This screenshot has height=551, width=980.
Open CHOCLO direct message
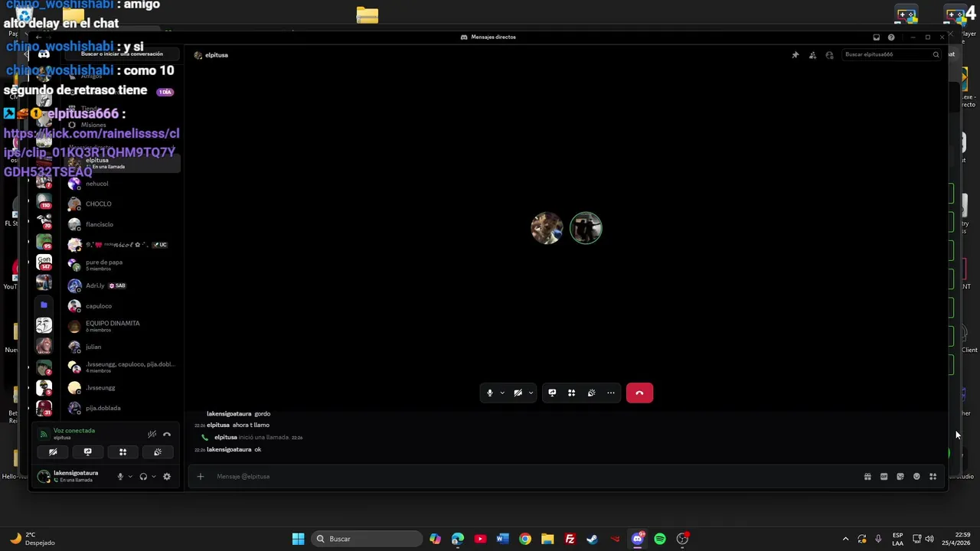tap(122, 204)
